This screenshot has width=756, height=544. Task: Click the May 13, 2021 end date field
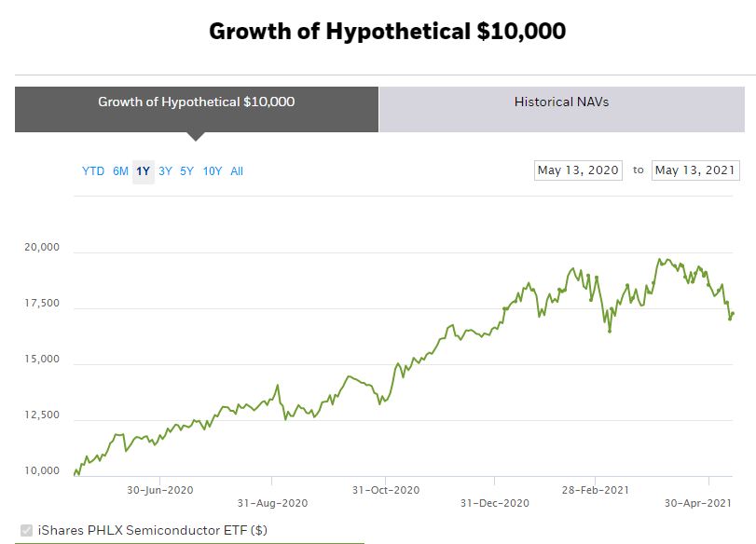click(x=694, y=170)
